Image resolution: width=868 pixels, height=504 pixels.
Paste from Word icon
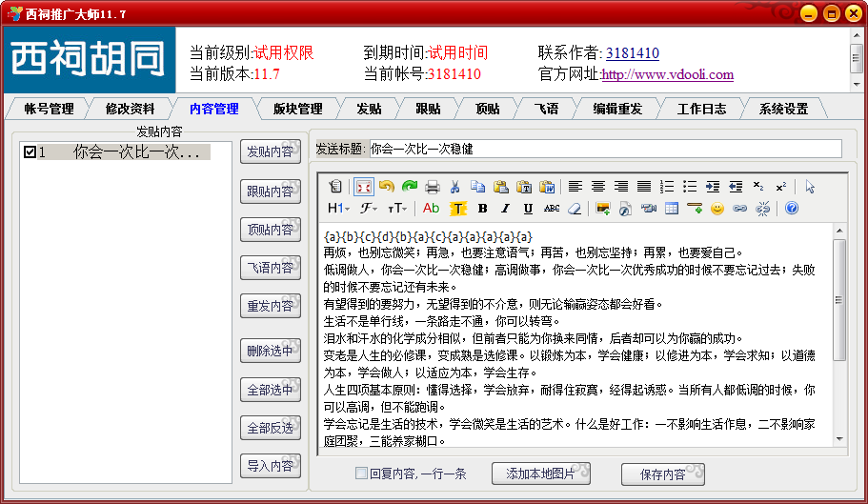click(x=547, y=187)
